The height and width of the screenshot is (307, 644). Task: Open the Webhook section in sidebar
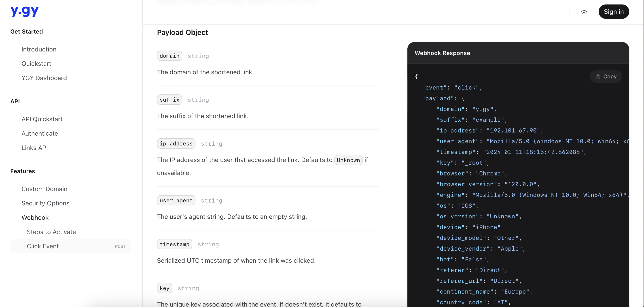(x=35, y=217)
